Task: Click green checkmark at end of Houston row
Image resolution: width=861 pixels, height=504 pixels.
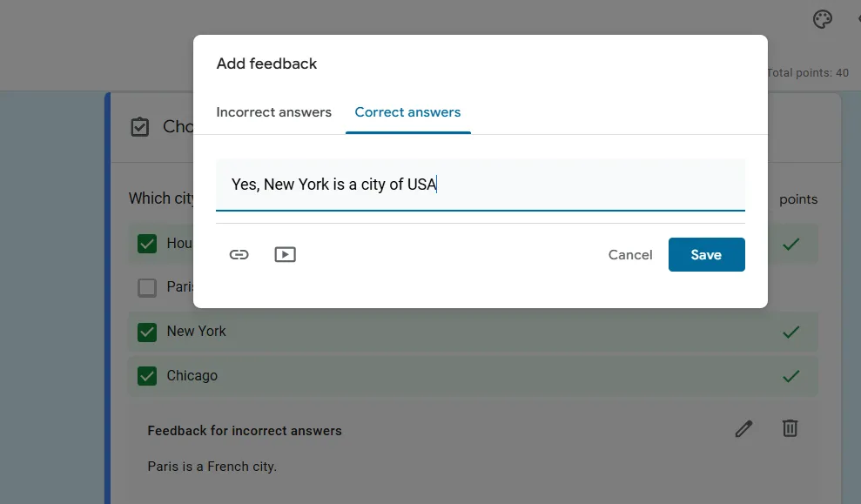Action: [x=790, y=245]
